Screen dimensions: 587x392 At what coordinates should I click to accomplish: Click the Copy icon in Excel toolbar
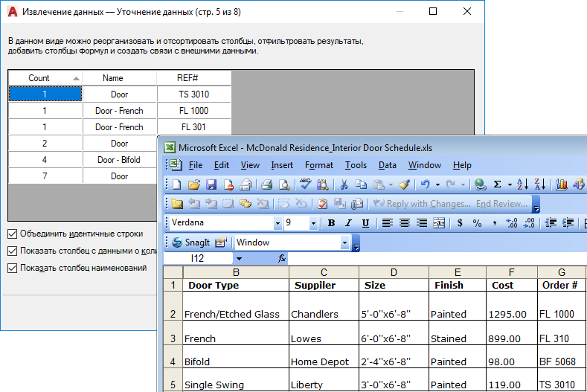[x=361, y=184]
